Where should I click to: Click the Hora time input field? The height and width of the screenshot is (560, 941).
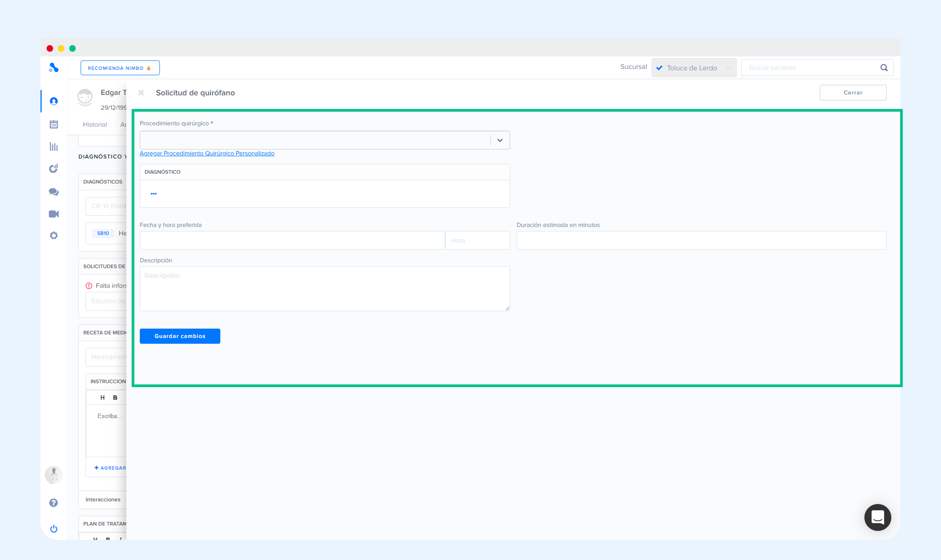[477, 240]
